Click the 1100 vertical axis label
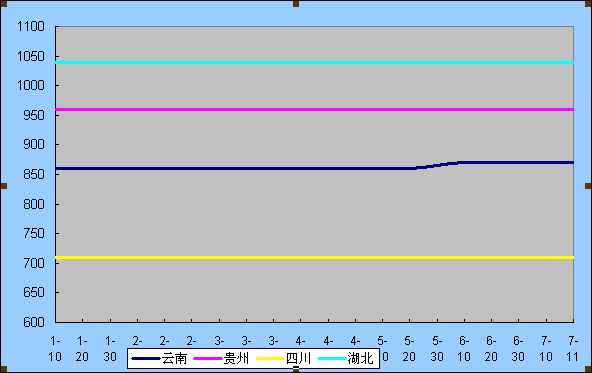The height and width of the screenshot is (373, 592). click(x=31, y=26)
